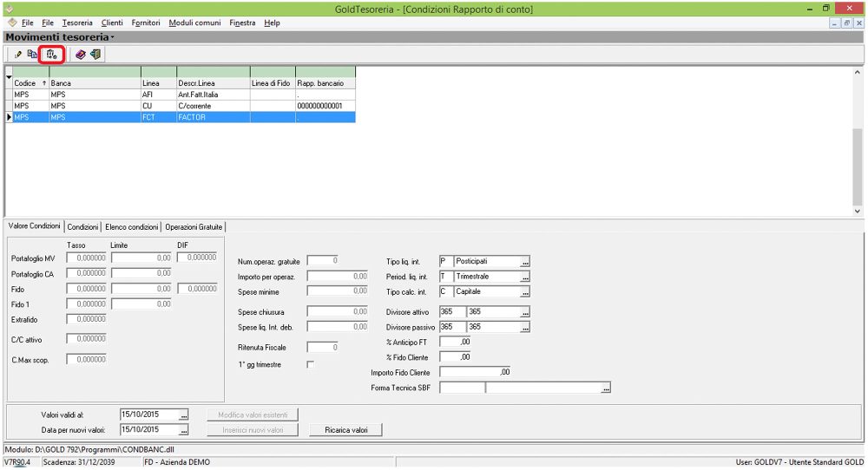Open the Valori validi al date picker

click(x=183, y=415)
